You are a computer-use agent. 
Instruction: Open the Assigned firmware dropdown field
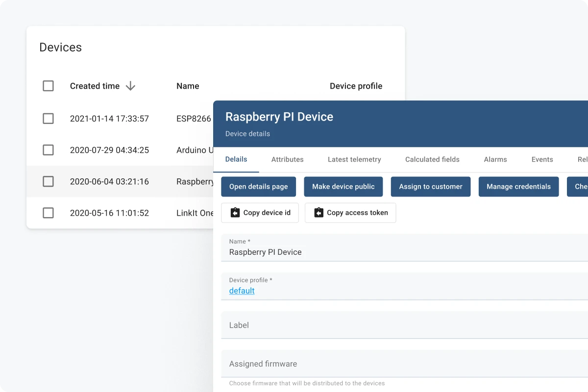[402, 364]
